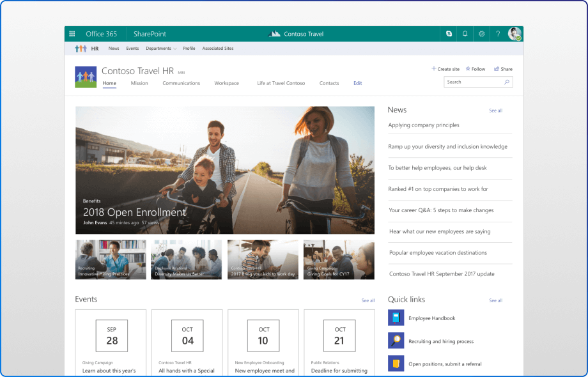Select the Workspace tab
Screen dimensions: 588x377
(226, 83)
